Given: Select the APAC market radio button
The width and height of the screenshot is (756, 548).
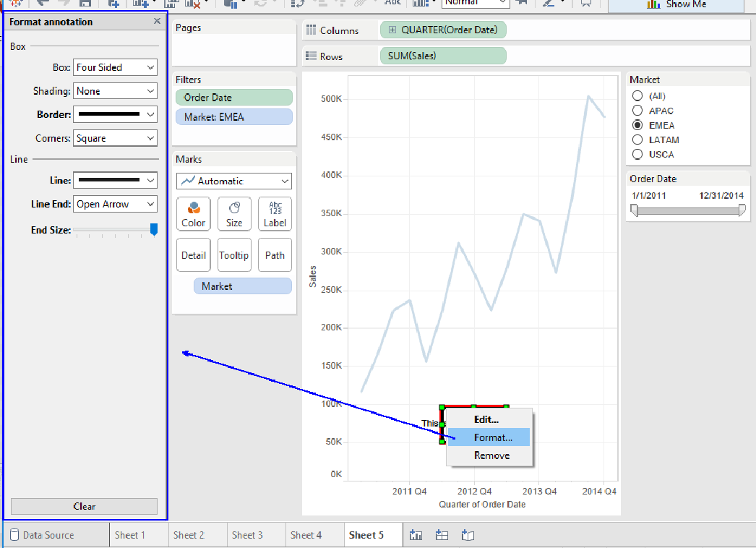Looking at the screenshot, I should click(637, 111).
